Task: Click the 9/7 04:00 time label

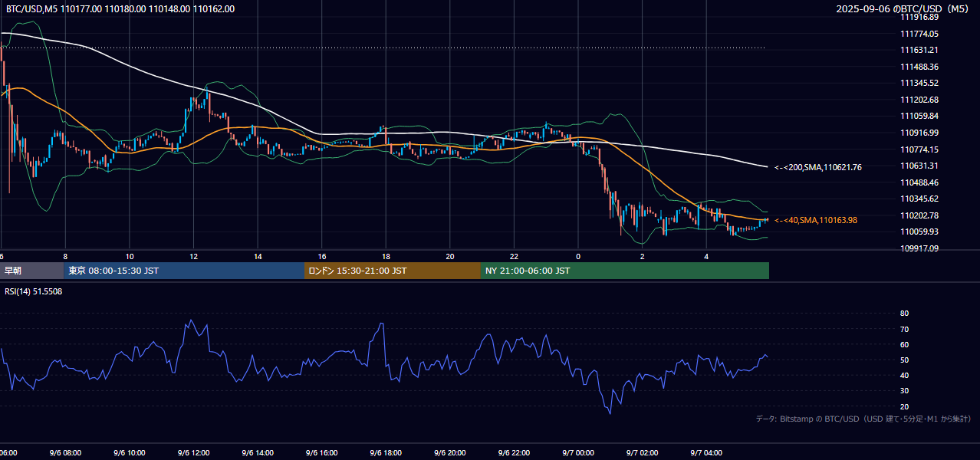Action: 706,453
